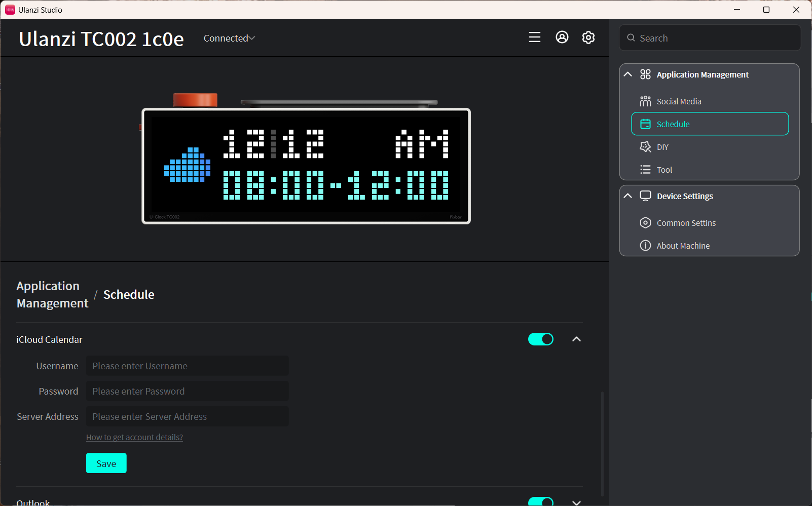
Task: Disable the iCloud Calendar toggle
Action: point(541,339)
